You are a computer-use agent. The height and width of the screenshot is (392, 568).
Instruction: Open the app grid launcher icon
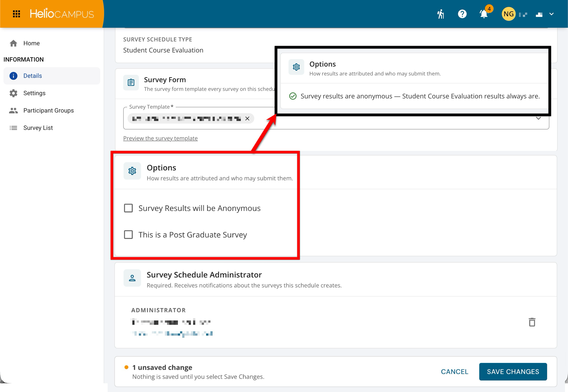(16, 14)
